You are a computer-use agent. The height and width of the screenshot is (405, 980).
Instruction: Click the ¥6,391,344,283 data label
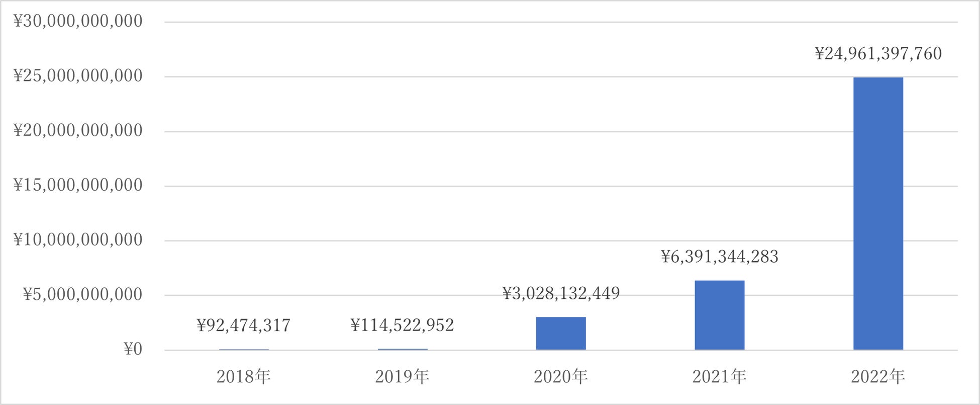coord(719,257)
